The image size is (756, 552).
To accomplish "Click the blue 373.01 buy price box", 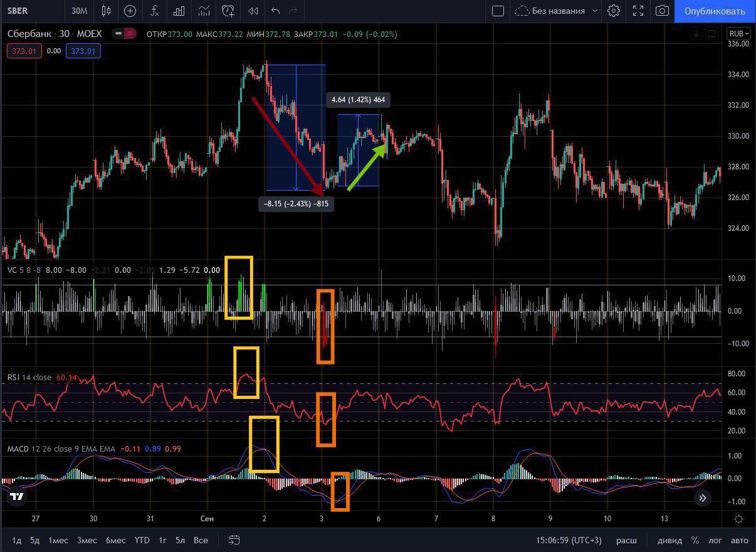I will coord(83,51).
